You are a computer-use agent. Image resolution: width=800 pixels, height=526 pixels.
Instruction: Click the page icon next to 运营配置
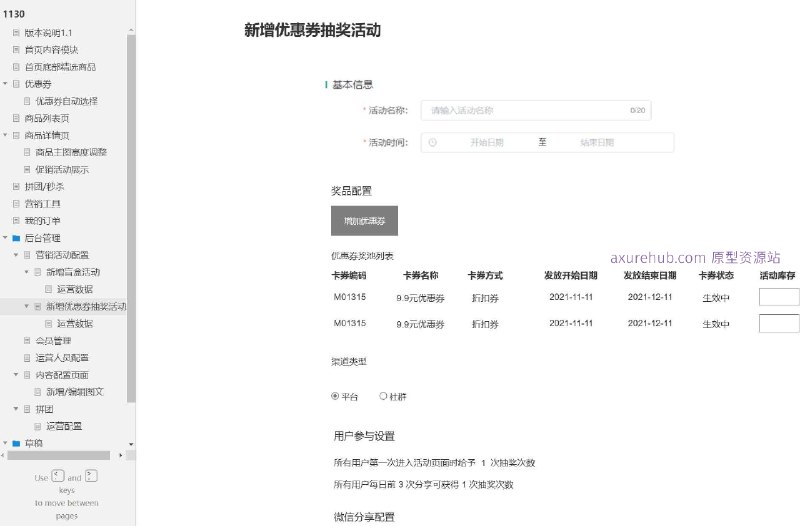coord(38,426)
